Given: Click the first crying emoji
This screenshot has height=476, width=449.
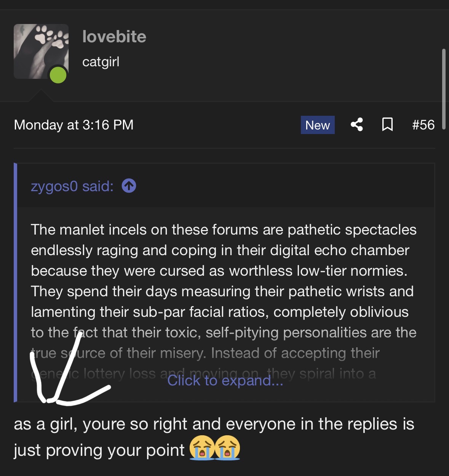Looking at the screenshot, I should coord(202,448).
